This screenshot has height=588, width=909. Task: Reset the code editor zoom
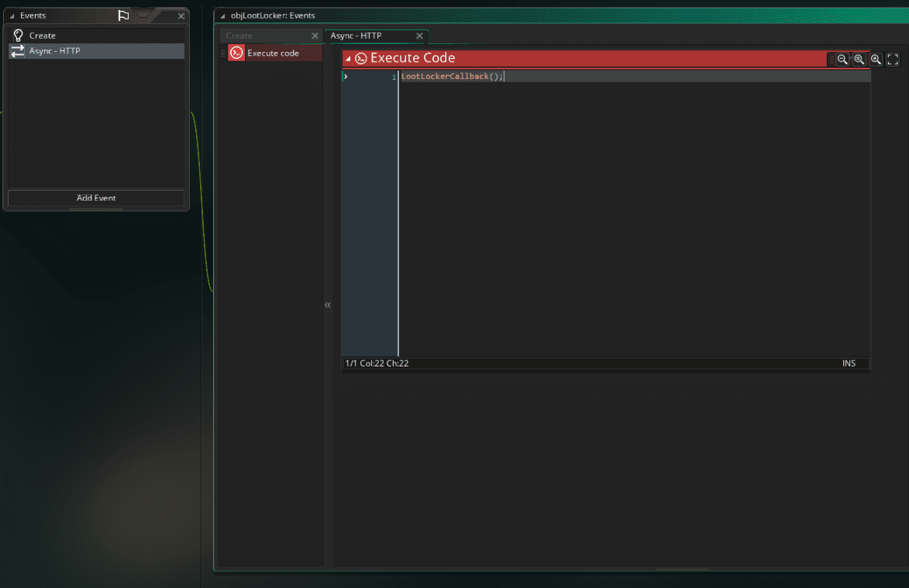(x=859, y=60)
